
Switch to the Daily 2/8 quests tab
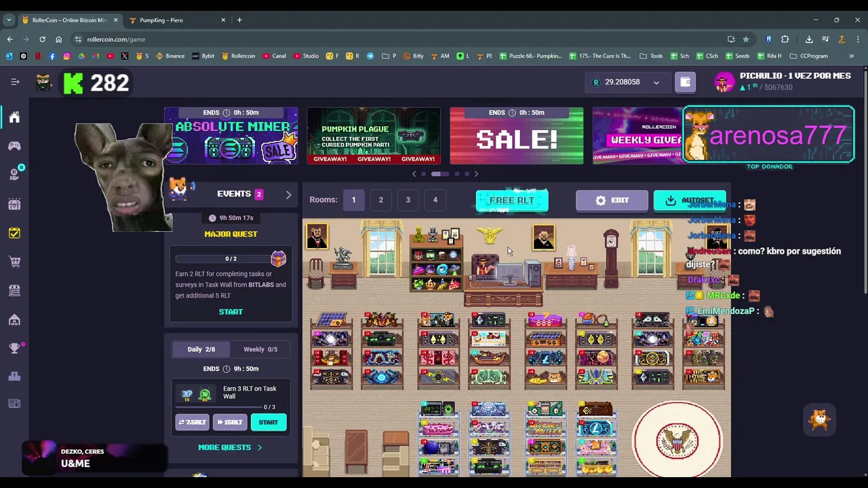(201, 349)
